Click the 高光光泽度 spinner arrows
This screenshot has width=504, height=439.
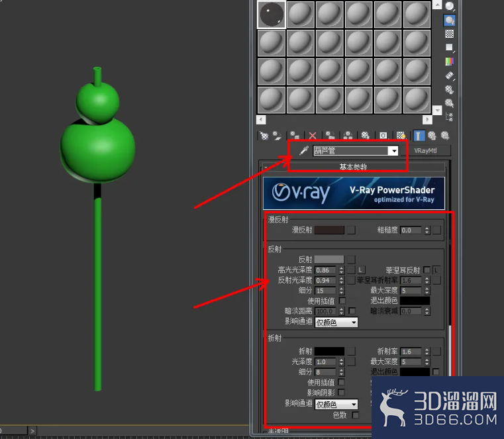(x=341, y=270)
